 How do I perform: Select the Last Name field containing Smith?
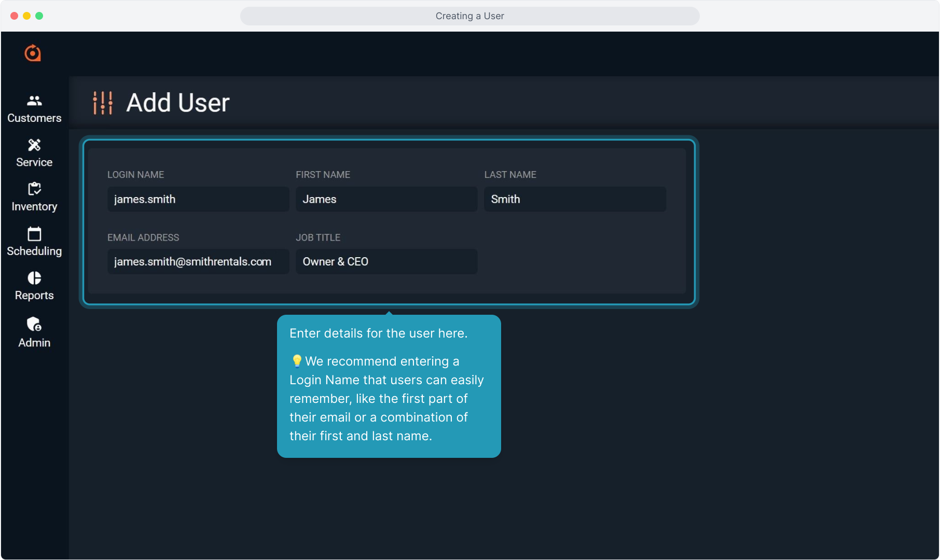[575, 199]
